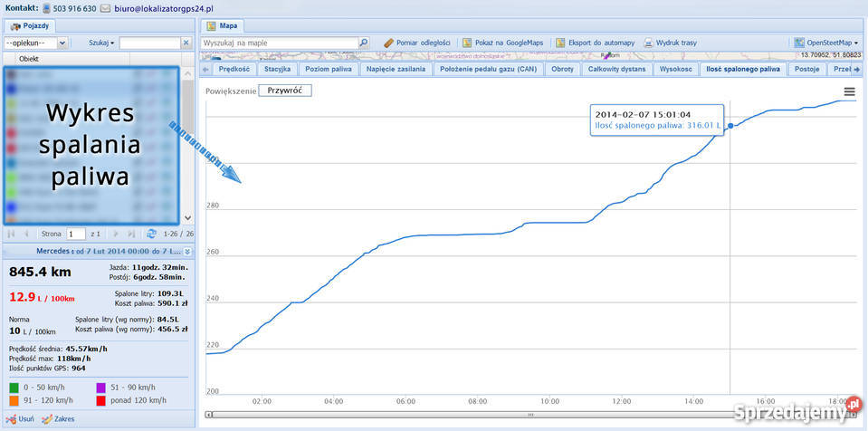Open the chart hamburger menu icon
Screen dimensions: 868x431
(x=849, y=92)
